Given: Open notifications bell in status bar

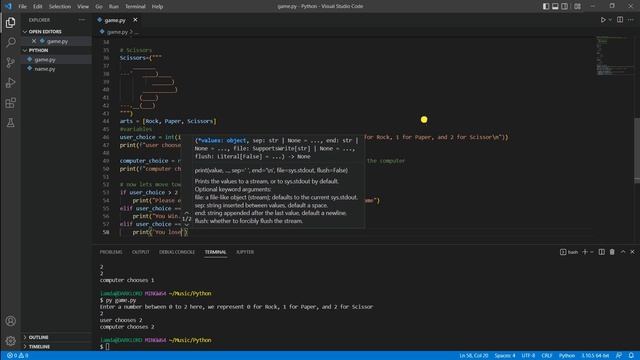Looking at the screenshot, I should pos(631,356).
